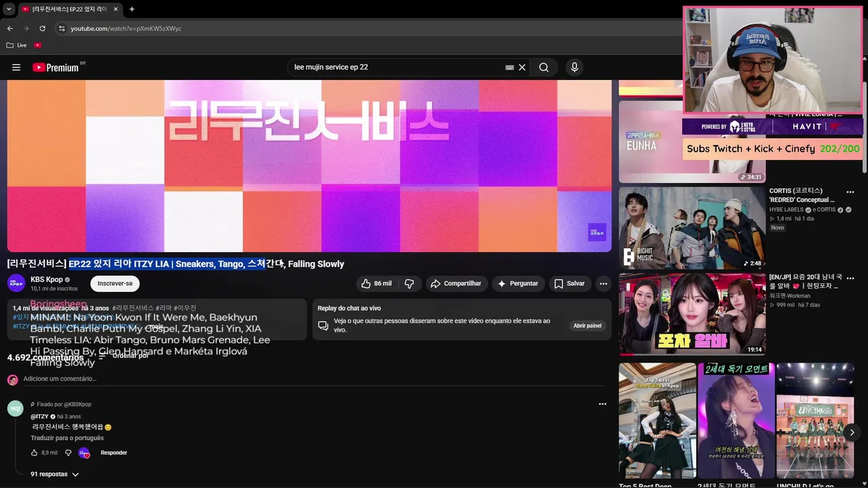The width and height of the screenshot is (868, 488).
Task: Open options menu for pinned comment
Action: tap(602, 404)
